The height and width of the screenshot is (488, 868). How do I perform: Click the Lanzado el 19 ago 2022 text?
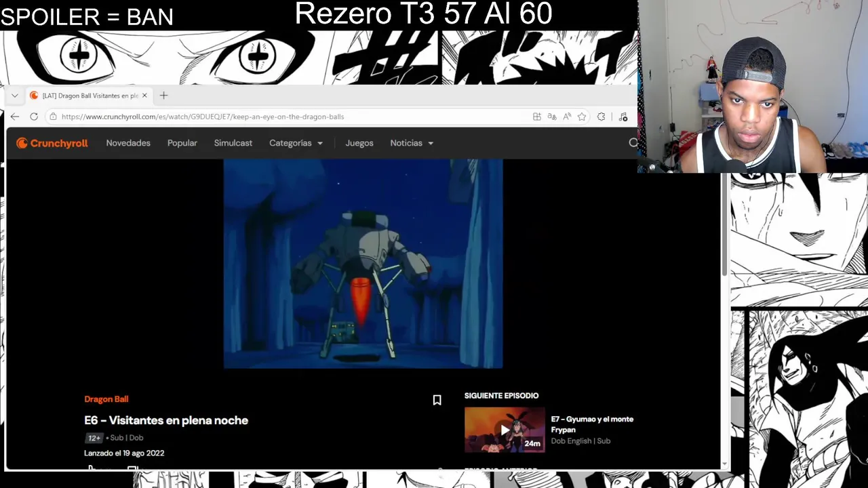(x=124, y=453)
